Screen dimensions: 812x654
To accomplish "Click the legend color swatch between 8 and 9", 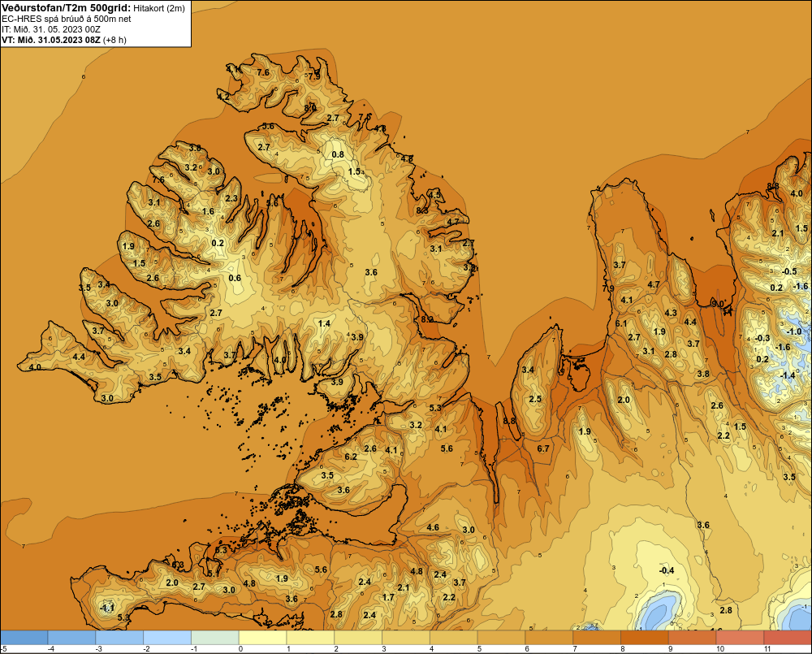I will (x=644, y=638).
